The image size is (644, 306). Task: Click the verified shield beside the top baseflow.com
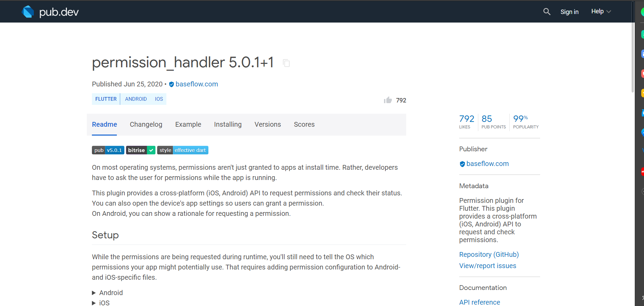pyautogui.click(x=172, y=84)
